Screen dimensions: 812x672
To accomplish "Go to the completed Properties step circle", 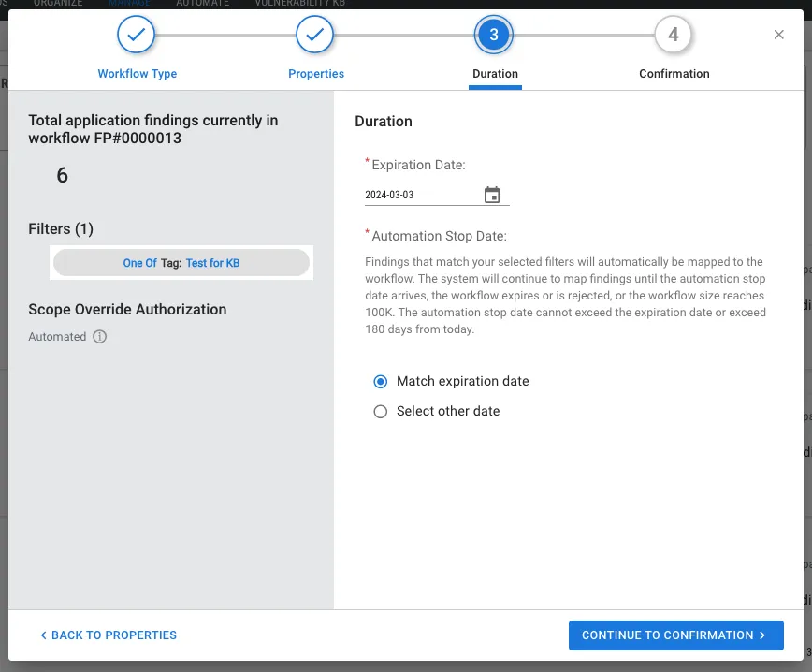I will tap(315, 35).
